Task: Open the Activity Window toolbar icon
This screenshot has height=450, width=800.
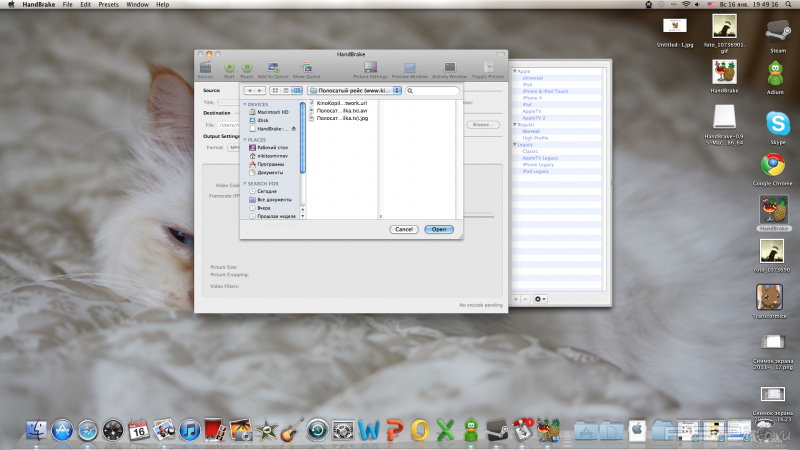Action: pos(449,68)
